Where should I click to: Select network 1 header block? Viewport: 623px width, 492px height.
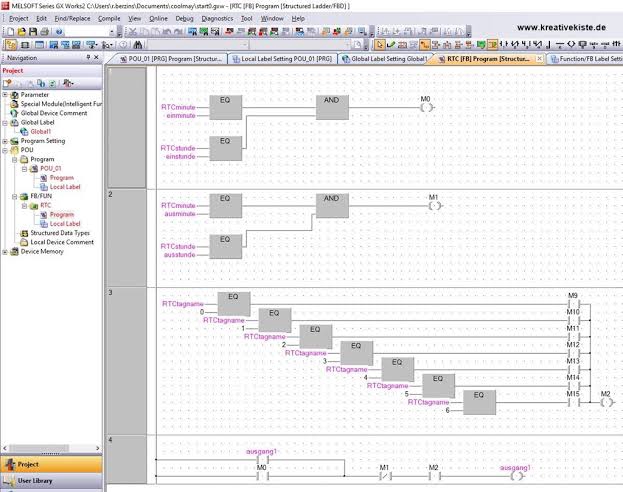[x=127, y=127]
